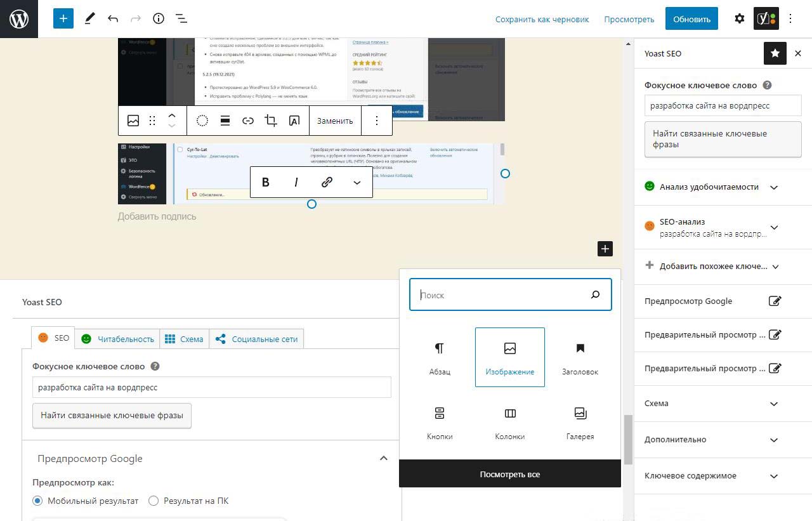
Task: Click the Обновить button
Action: 691,19
